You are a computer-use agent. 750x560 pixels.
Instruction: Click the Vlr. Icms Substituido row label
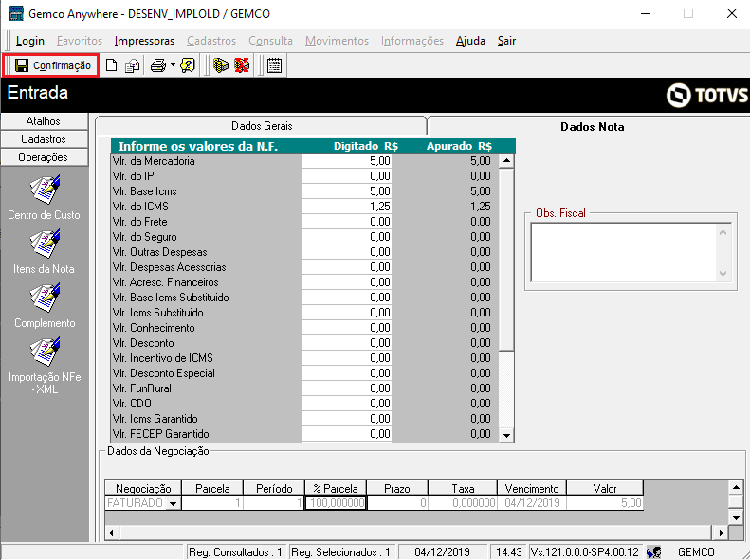click(157, 313)
